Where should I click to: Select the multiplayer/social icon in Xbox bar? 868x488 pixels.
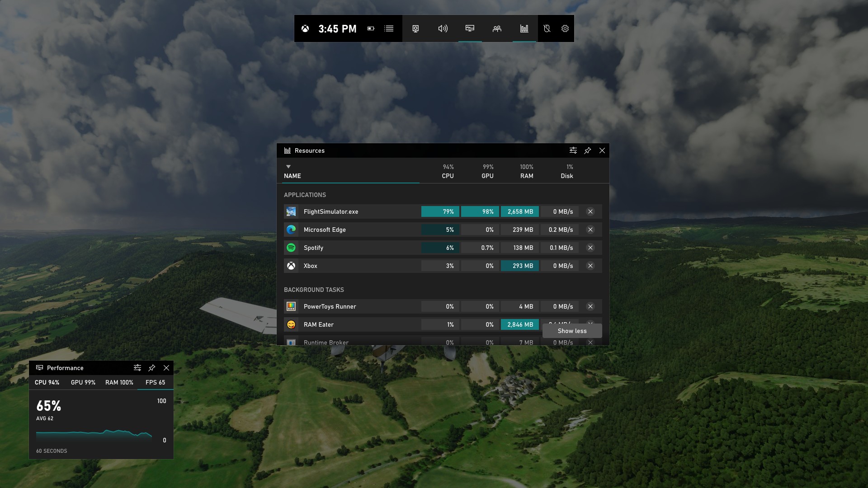(x=497, y=28)
